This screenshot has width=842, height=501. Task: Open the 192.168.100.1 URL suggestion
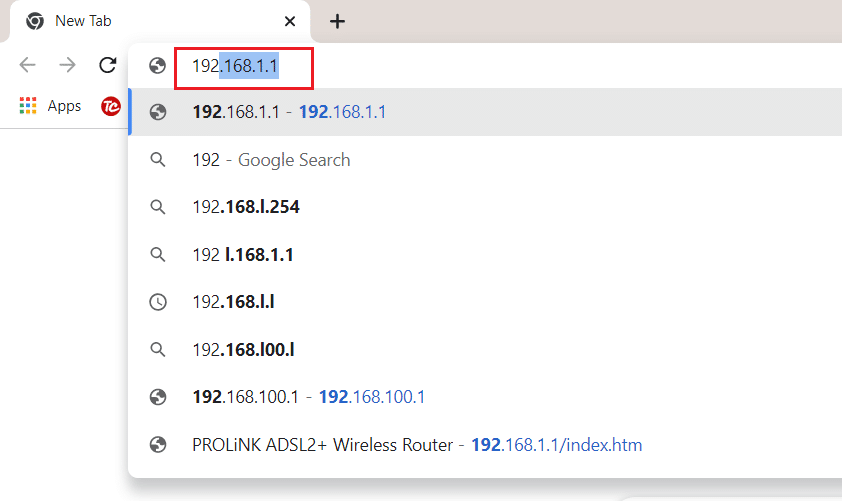[308, 397]
